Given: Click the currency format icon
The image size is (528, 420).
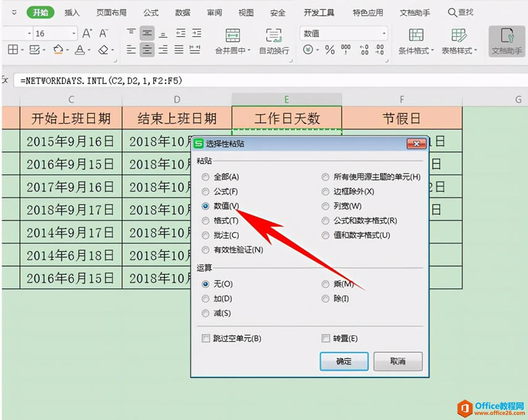Looking at the screenshot, I should click(x=307, y=50).
